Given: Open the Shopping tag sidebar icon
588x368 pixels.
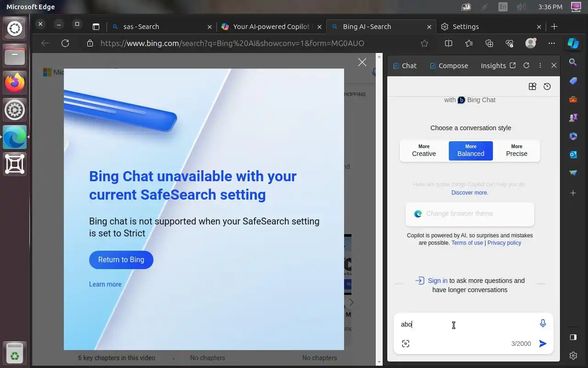Looking at the screenshot, I should [573, 81].
